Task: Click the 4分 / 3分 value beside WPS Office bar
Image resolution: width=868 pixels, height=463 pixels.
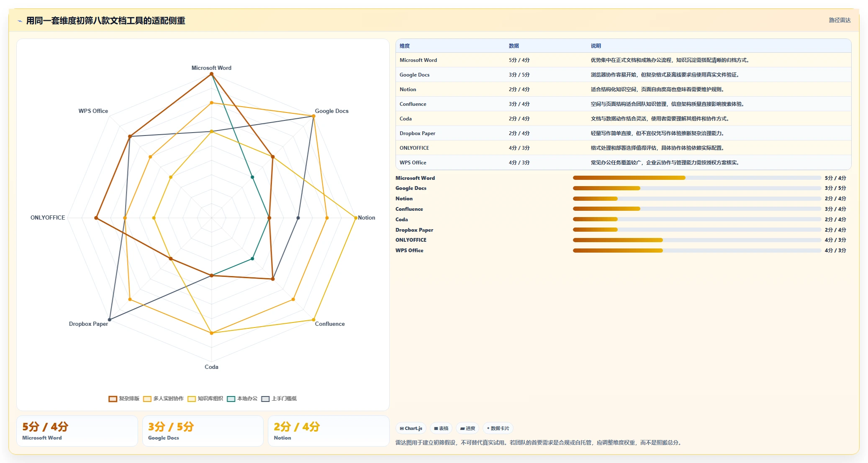Action: [835, 251]
